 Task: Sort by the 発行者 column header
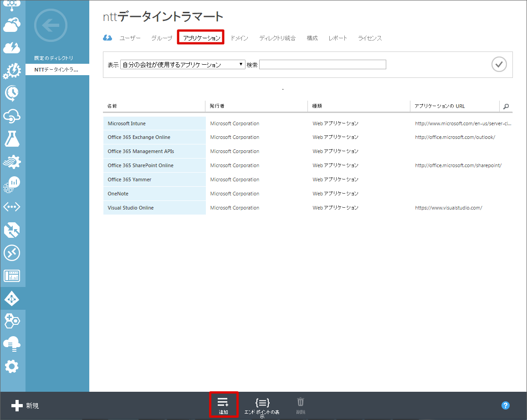click(217, 106)
